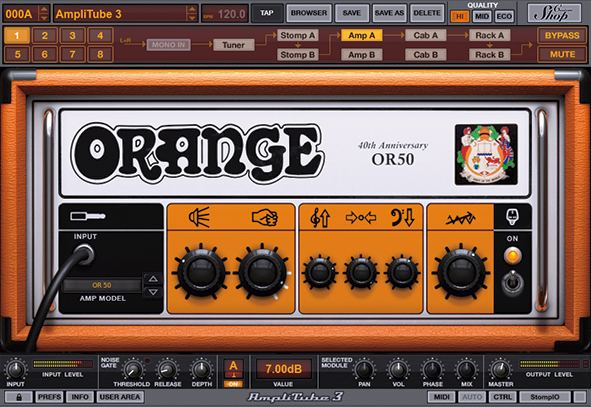
Task: Switch to Stomp B module
Action: [x=298, y=55]
